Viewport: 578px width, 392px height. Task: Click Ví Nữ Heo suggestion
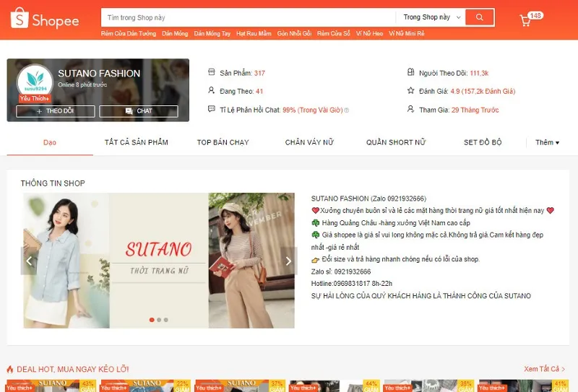tap(369, 33)
